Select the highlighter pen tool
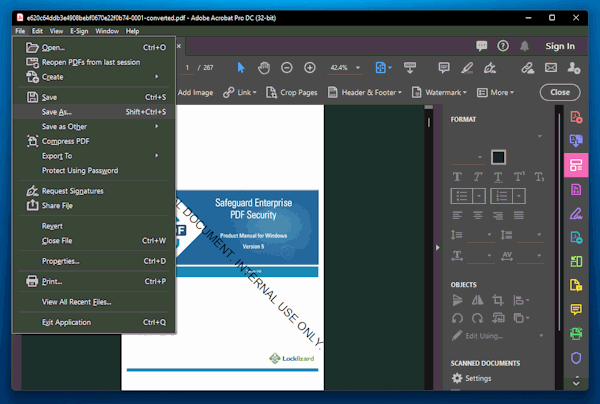Screen dimensions: 600x404 467,68
